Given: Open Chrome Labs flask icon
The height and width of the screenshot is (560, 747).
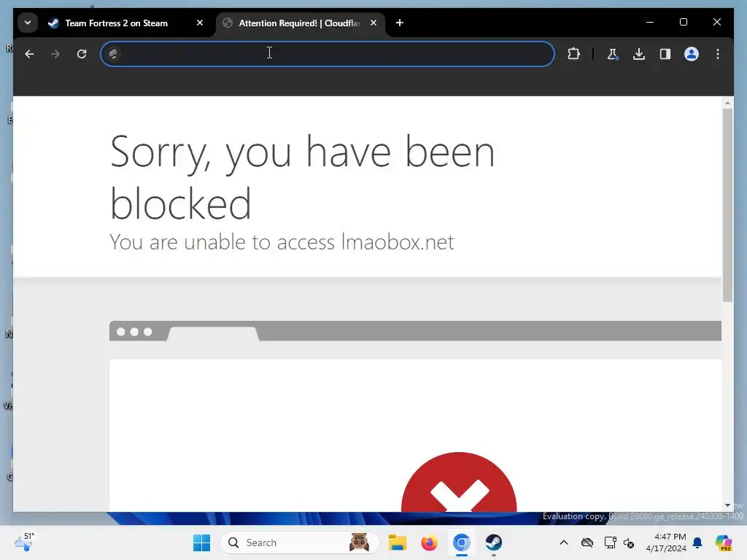Looking at the screenshot, I should tap(613, 54).
